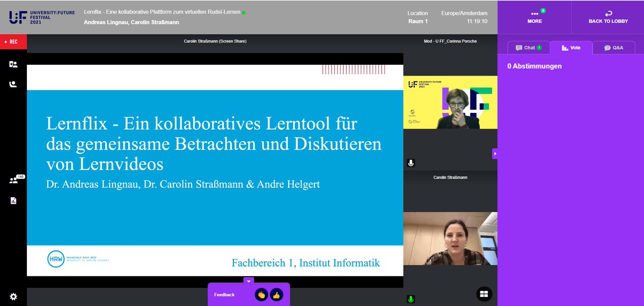The width and height of the screenshot is (644, 306).
Task: Click the raise-hand person icon in sidebar
Action: [13, 84]
